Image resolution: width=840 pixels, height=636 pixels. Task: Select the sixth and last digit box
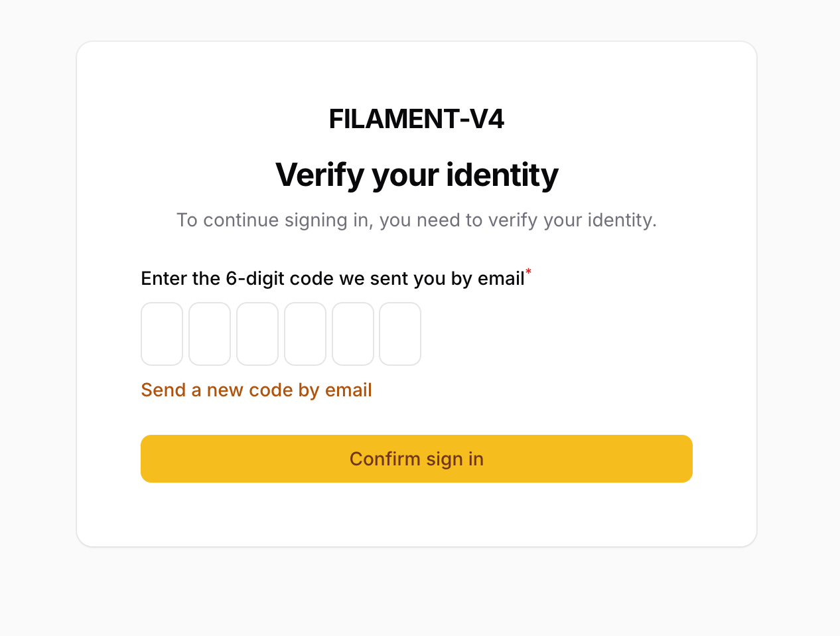click(400, 334)
